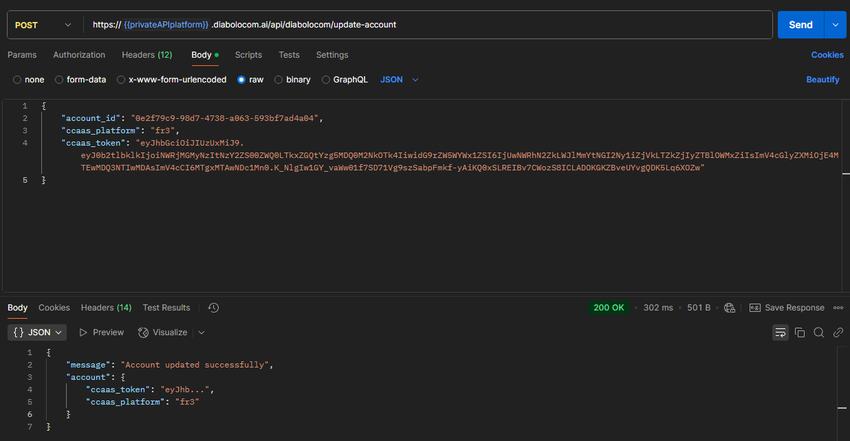Search within the response body
The height and width of the screenshot is (441, 850).
(x=818, y=332)
